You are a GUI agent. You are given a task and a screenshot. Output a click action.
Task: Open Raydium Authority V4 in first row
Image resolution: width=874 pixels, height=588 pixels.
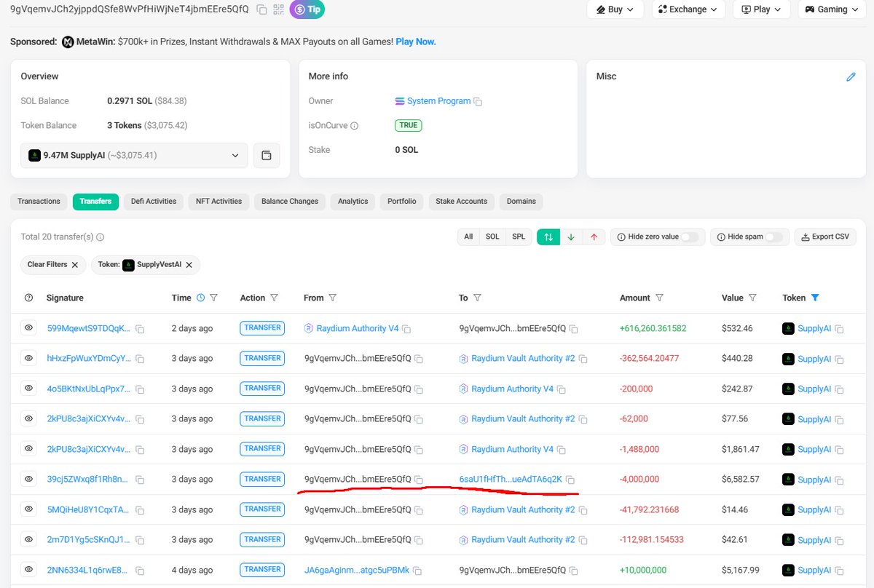[x=358, y=328]
